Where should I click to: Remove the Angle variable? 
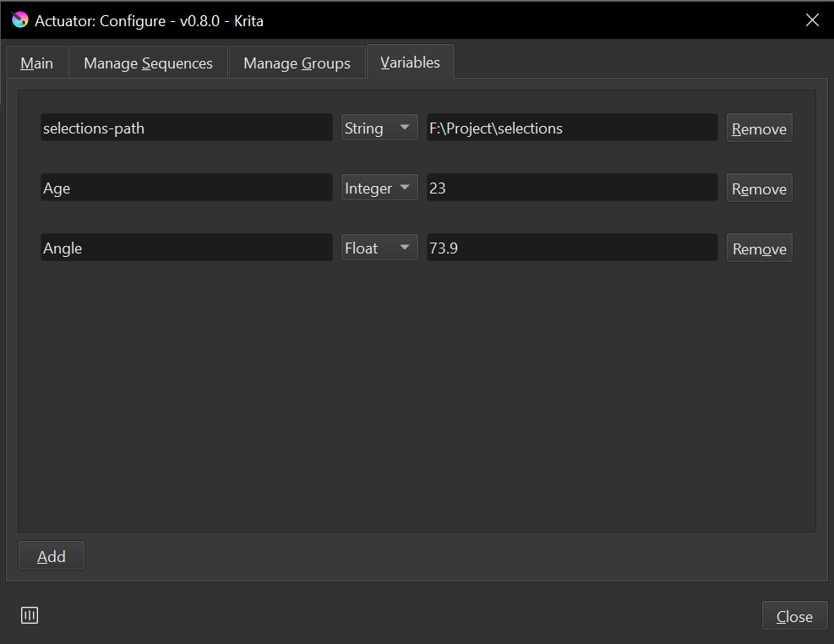[759, 248]
